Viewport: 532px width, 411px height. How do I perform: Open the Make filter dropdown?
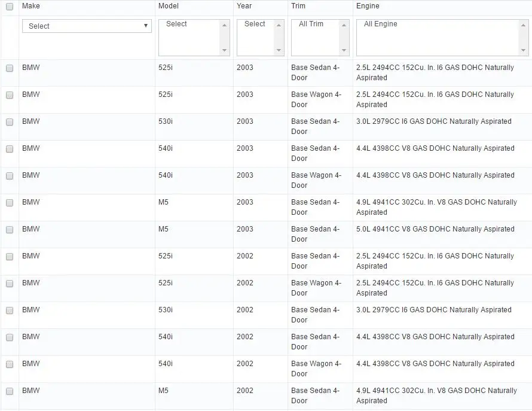click(87, 26)
